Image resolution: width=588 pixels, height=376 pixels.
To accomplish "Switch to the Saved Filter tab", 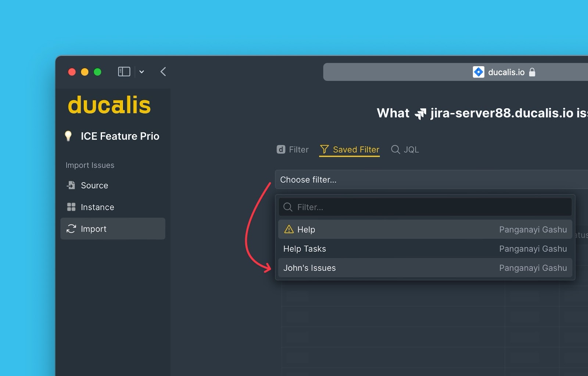I will click(x=349, y=150).
